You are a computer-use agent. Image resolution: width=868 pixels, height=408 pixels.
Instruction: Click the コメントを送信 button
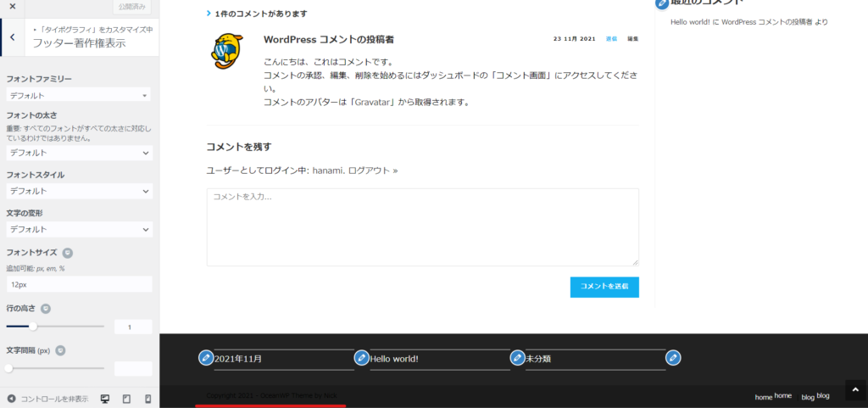pos(604,288)
